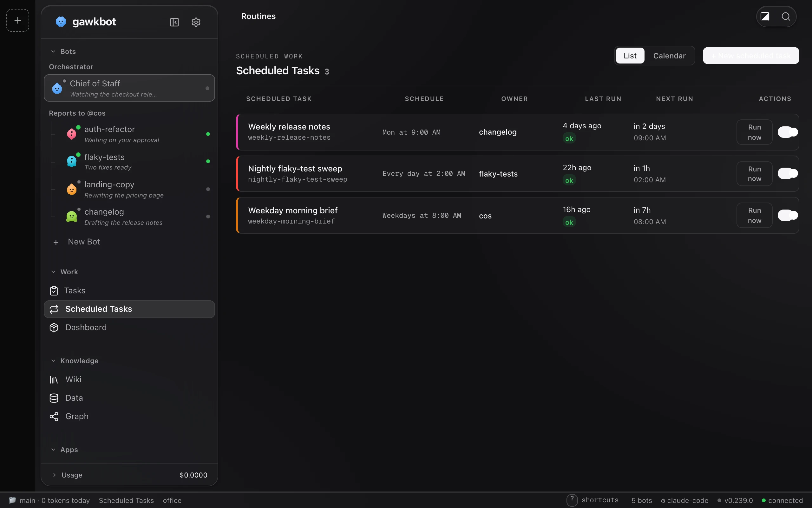812x508 pixels.
Task: Select the Chief of Staff orchestrator
Action: click(x=129, y=88)
